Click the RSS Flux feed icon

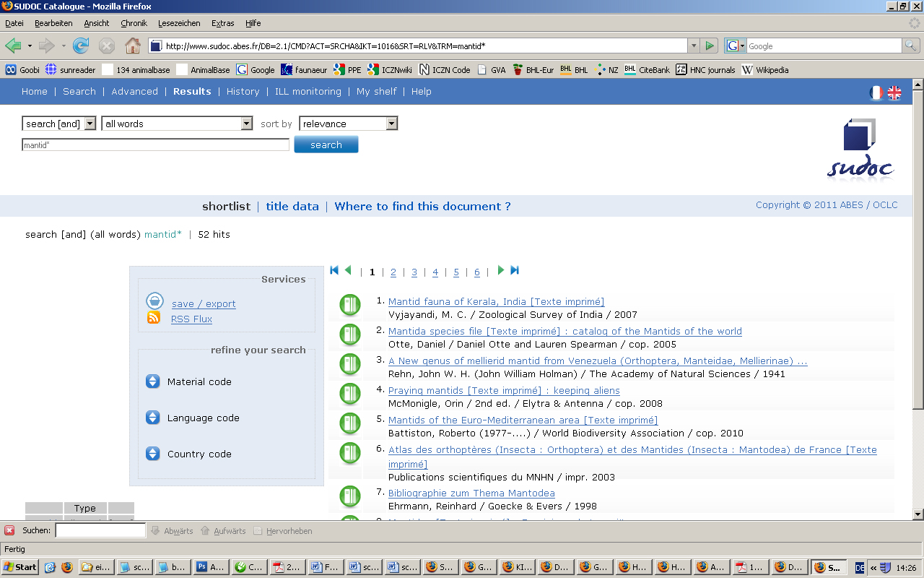[154, 318]
